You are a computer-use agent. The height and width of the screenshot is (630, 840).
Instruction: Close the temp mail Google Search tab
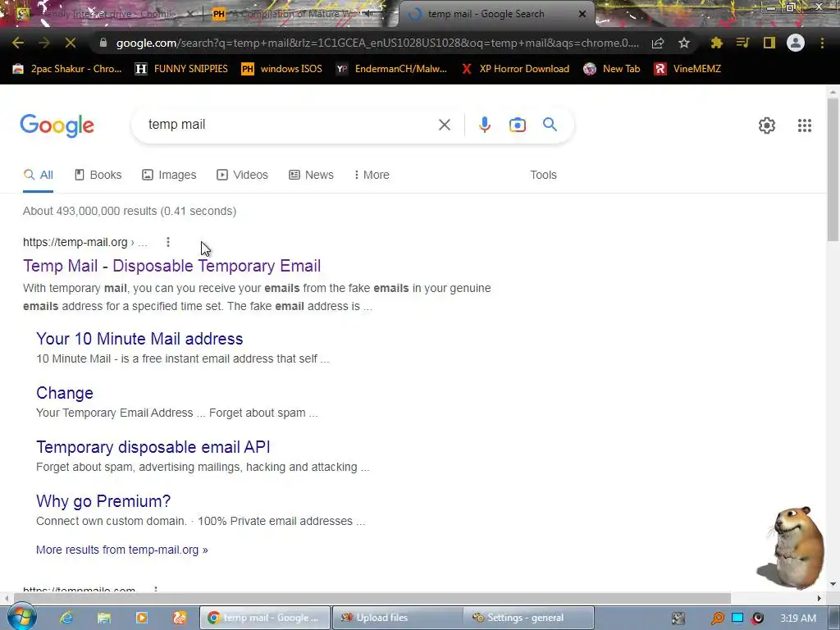tap(582, 14)
